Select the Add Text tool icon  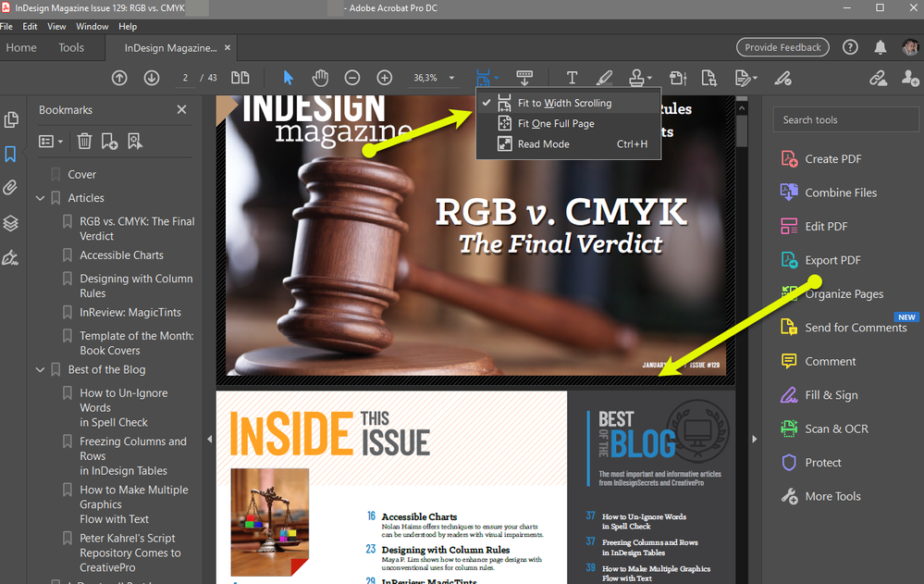(x=572, y=78)
